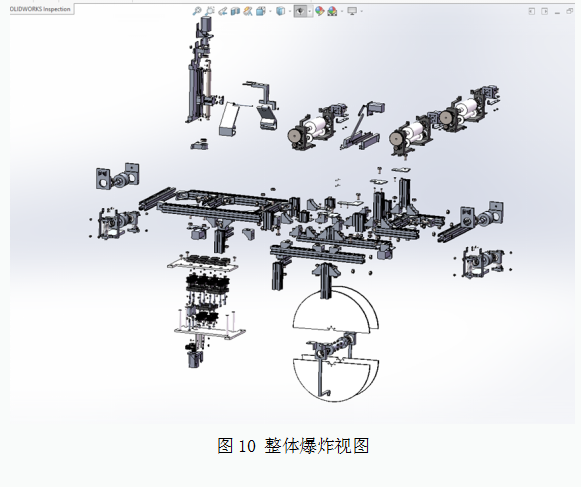Viewport: 581px width, 487px height.
Task: Expand the View Orientation dropdown arrow
Action: click(x=270, y=11)
